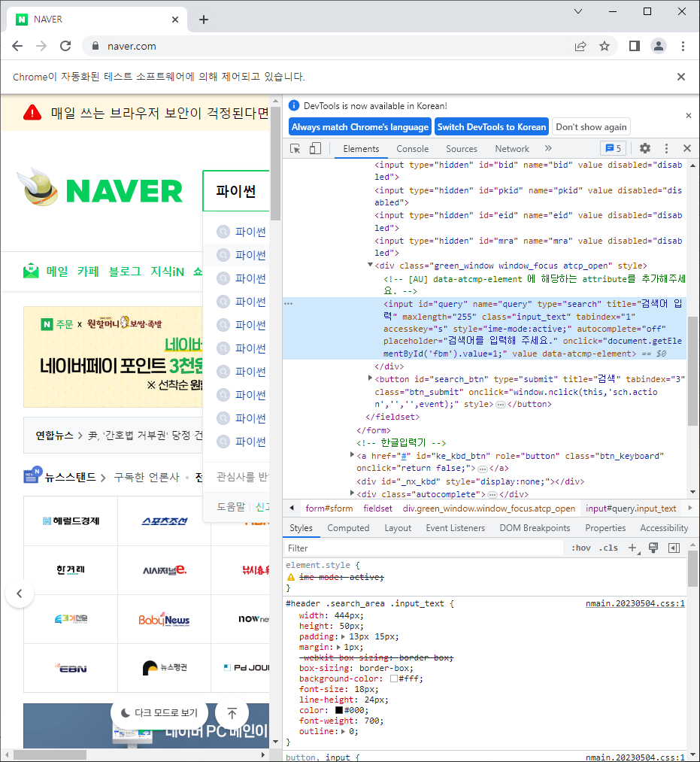
Task: Open the 5 issues badge
Action: (613, 148)
